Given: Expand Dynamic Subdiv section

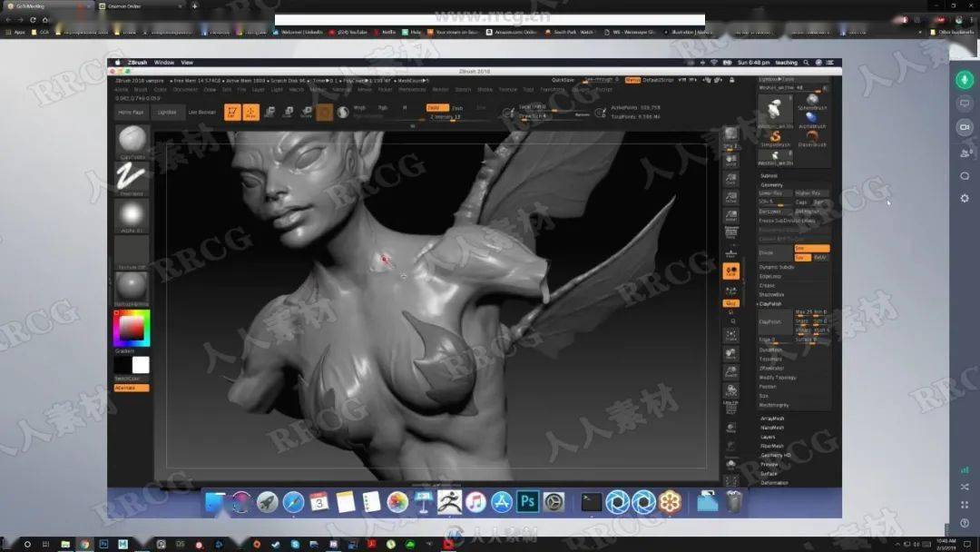Looking at the screenshot, I should [x=777, y=267].
